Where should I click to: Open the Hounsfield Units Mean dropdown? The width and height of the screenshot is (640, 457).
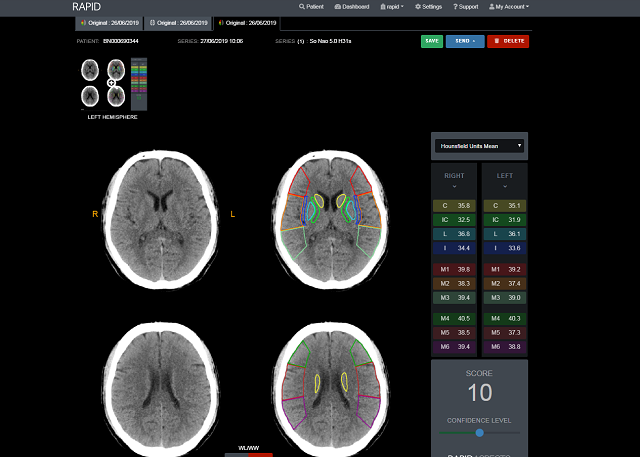tap(479, 146)
